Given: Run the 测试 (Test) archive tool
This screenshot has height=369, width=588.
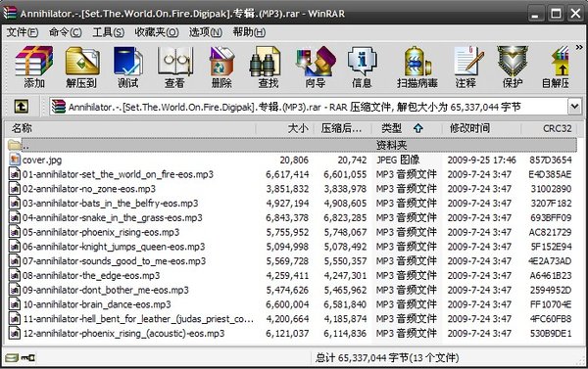Looking at the screenshot, I should (128, 67).
